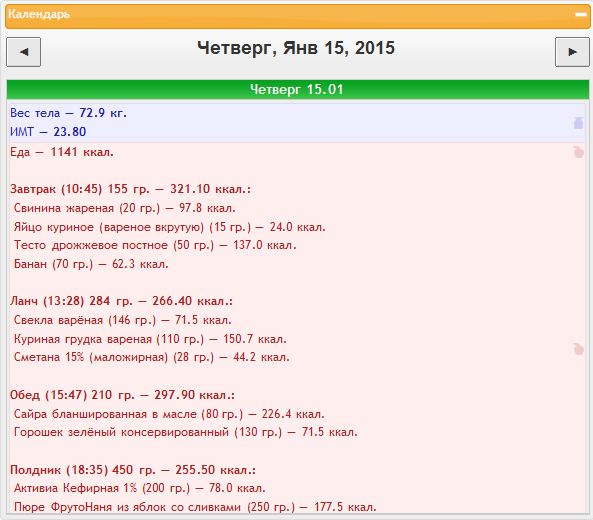Screen dimensions: 593x520
Task: Open the Обед (15:47) meal heading
Action: click(122, 395)
